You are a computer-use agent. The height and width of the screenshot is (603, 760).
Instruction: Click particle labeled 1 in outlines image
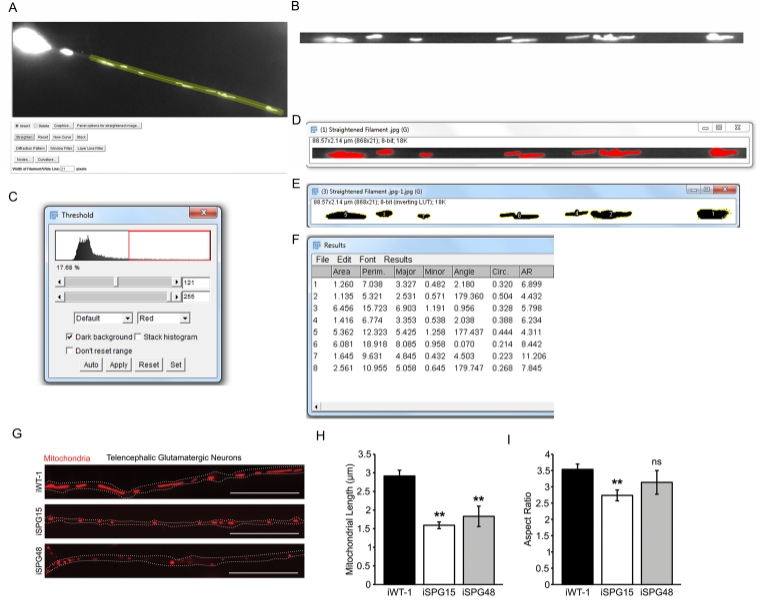coord(713,214)
